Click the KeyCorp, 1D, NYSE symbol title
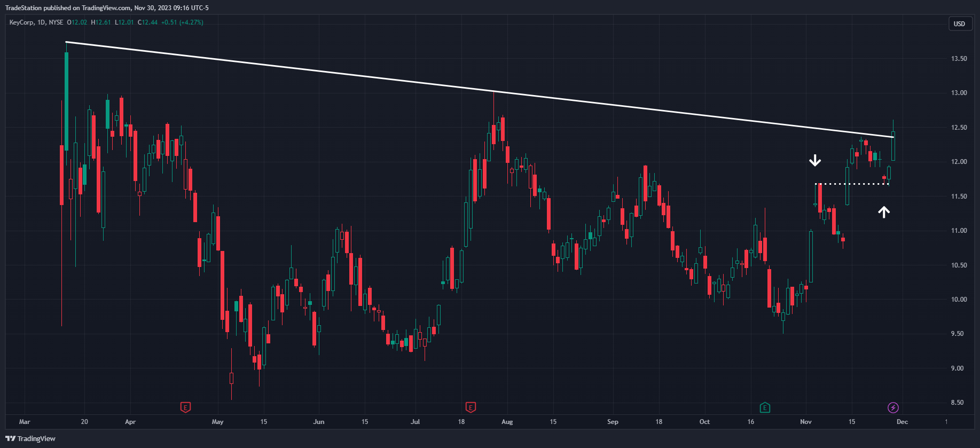Image resolution: width=980 pixels, height=448 pixels. coord(36,22)
